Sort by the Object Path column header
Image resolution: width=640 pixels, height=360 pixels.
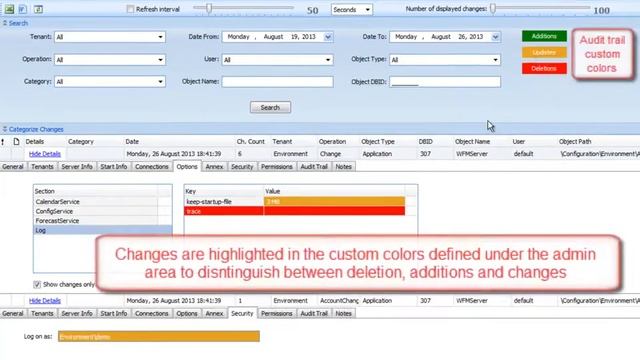click(x=575, y=142)
